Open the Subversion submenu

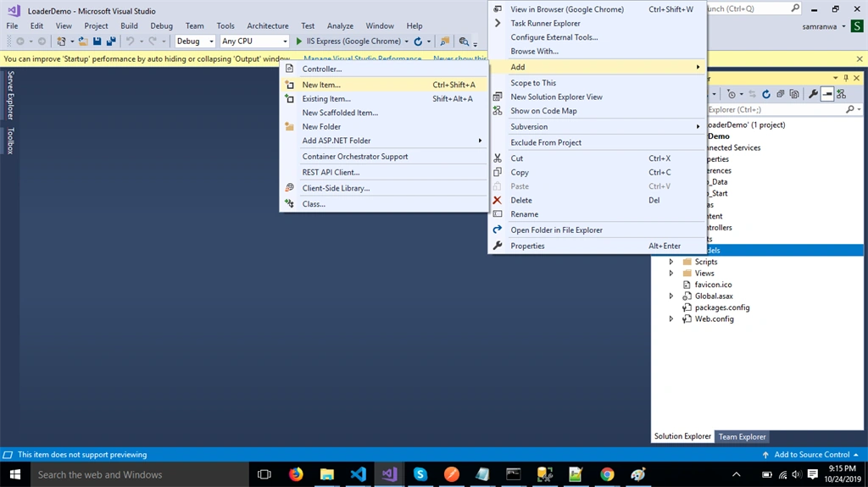click(597, 127)
